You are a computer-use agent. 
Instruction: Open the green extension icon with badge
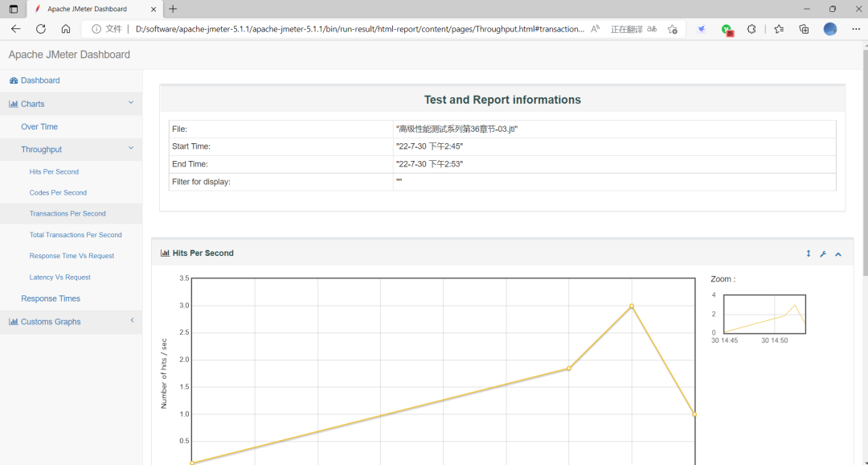(727, 30)
